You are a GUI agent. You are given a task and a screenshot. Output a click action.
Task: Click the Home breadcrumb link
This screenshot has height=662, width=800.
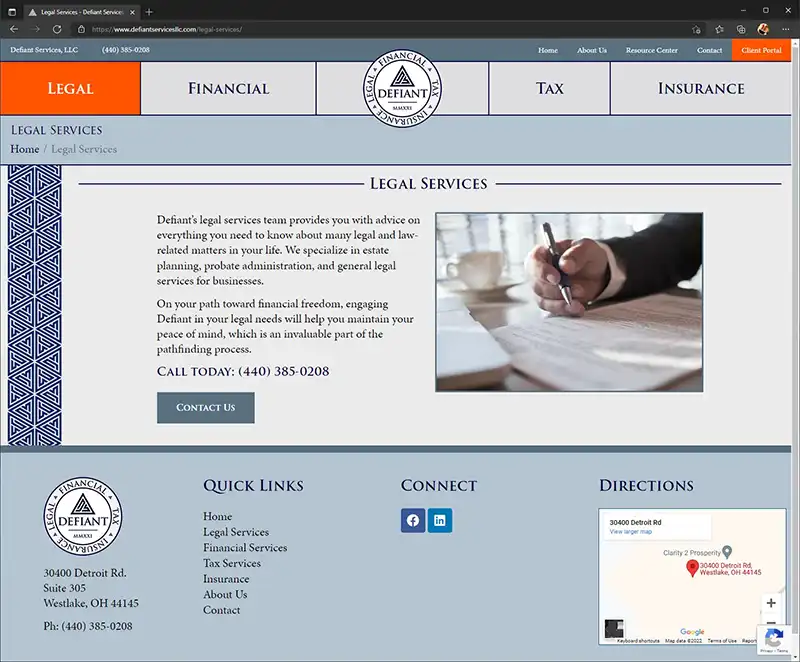click(24, 149)
